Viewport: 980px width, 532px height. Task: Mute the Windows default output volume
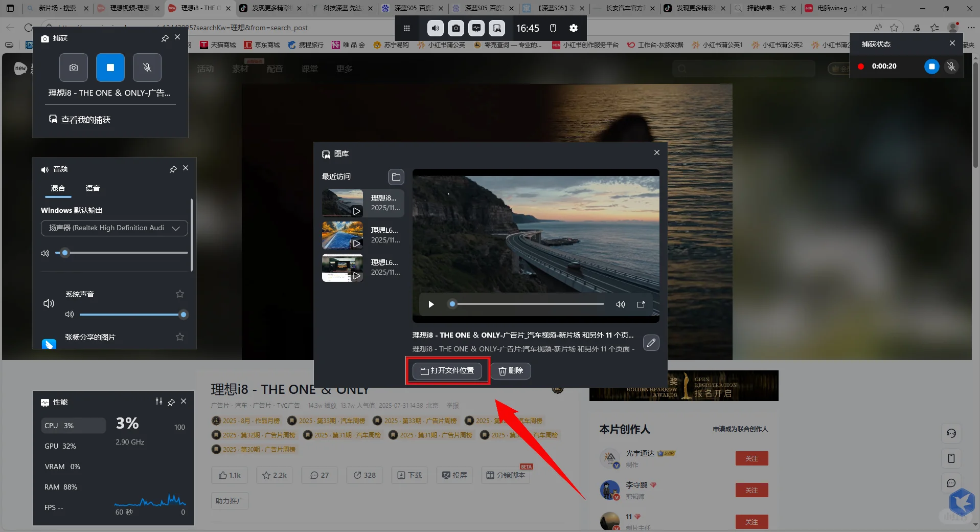tap(45, 253)
